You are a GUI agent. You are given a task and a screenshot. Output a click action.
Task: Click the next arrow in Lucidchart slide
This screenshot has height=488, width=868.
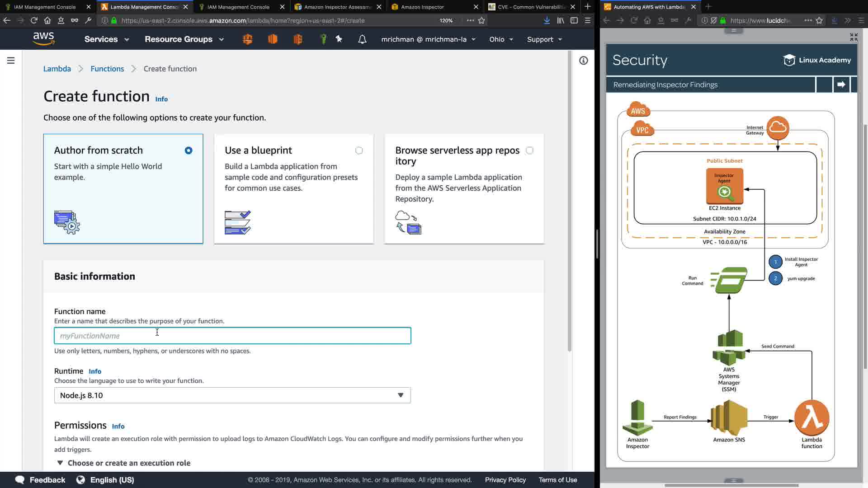(x=841, y=84)
